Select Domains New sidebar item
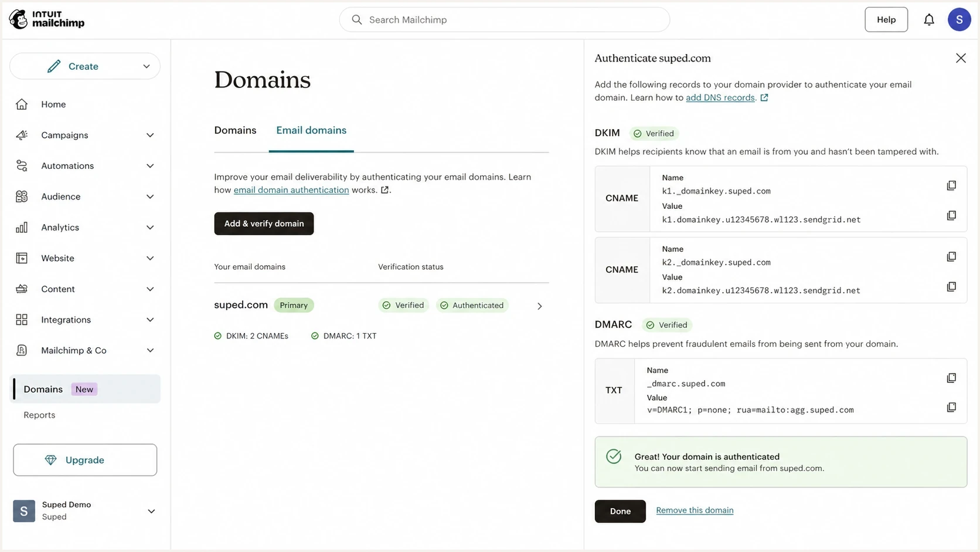The width and height of the screenshot is (980, 552). 86,389
